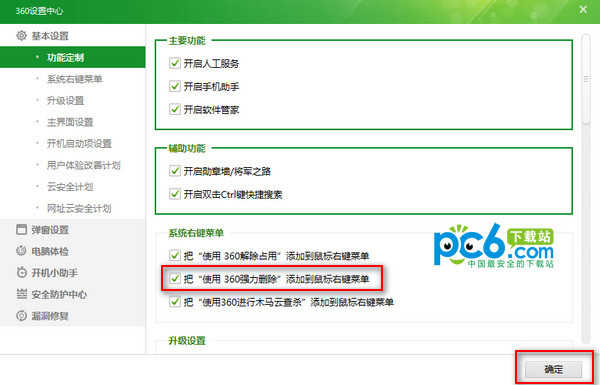Click 系统右键菜单 section heading in content
Image resolution: width=600 pixels, height=385 pixels.
click(196, 233)
